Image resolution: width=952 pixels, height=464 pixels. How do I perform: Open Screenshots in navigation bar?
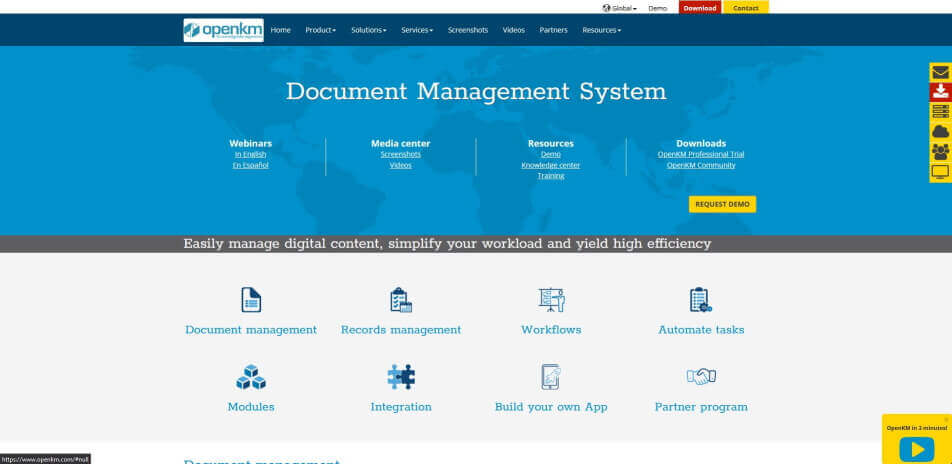coord(468,30)
